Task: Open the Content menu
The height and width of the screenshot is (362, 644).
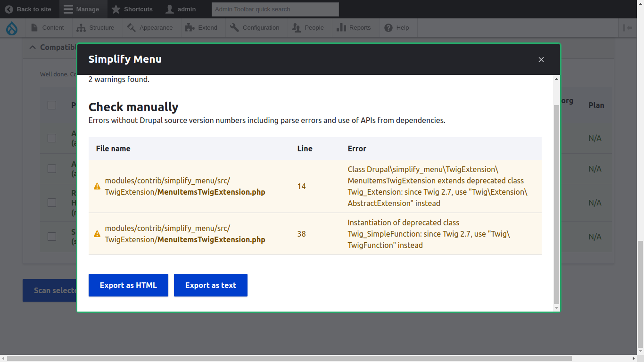Action: pos(47,28)
